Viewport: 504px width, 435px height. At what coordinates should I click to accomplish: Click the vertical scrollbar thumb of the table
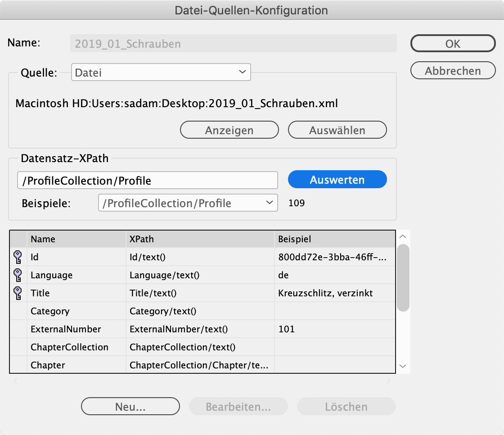[403, 278]
